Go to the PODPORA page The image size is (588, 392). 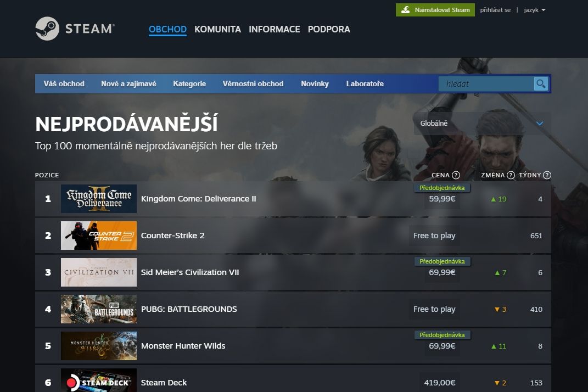click(x=329, y=29)
